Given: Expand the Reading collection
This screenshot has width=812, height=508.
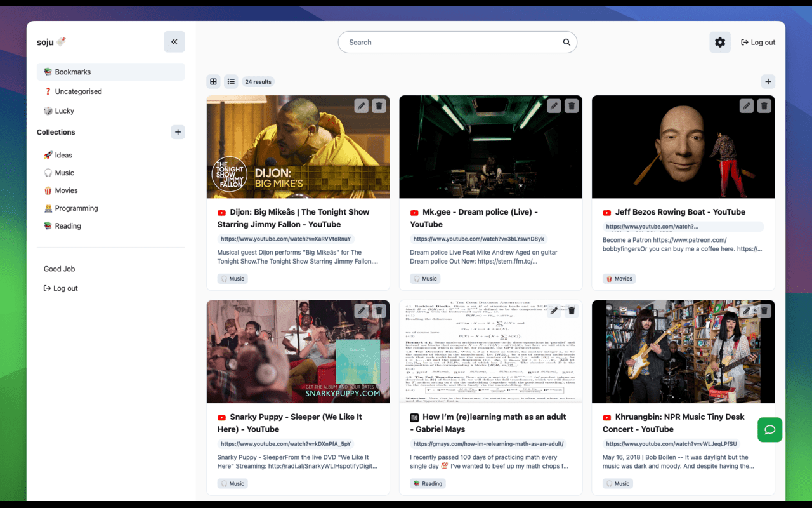Looking at the screenshot, I should pos(68,225).
